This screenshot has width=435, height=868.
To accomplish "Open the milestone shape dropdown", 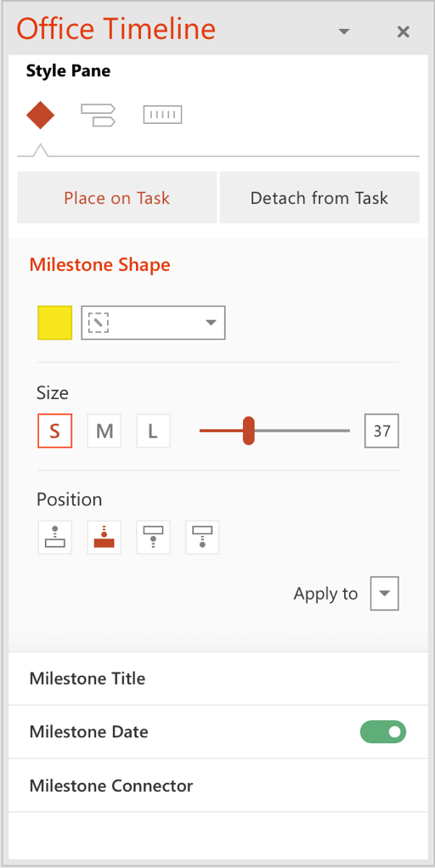I will click(153, 322).
